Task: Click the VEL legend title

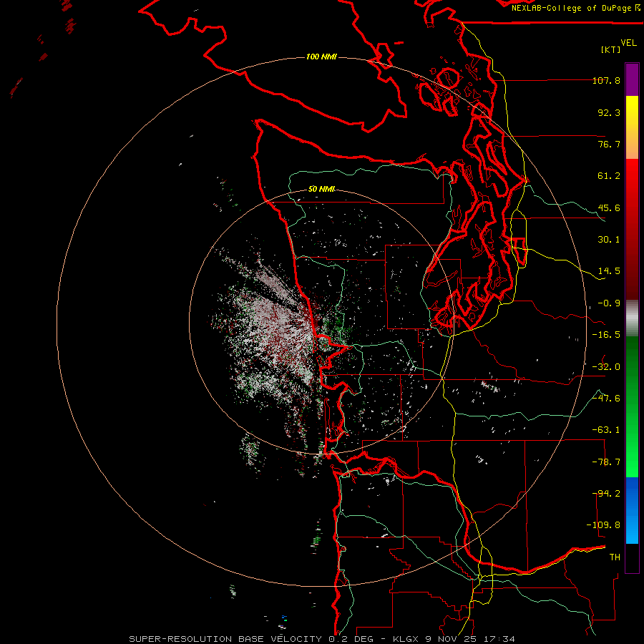Action: [x=628, y=43]
